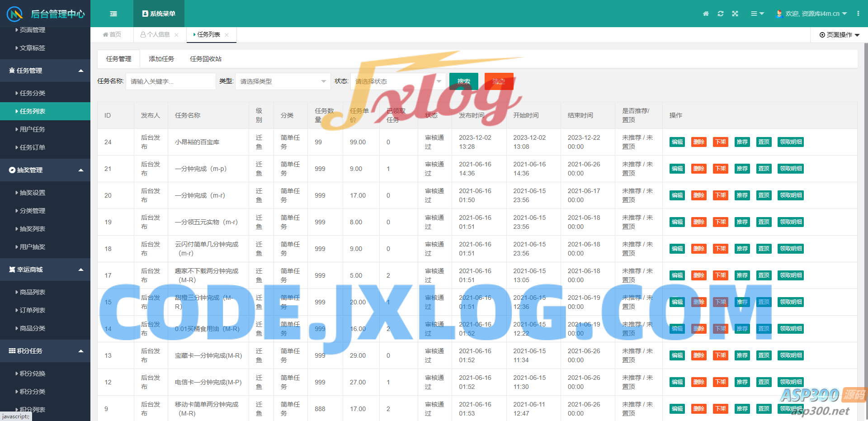Click the user avatar icon in header
The height and width of the screenshot is (421, 868).
click(779, 14)
